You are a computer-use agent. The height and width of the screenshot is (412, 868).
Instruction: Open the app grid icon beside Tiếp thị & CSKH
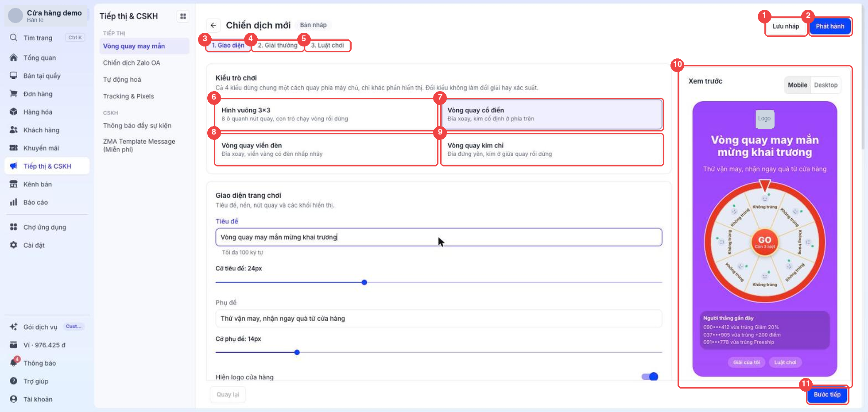coord(183,16)
